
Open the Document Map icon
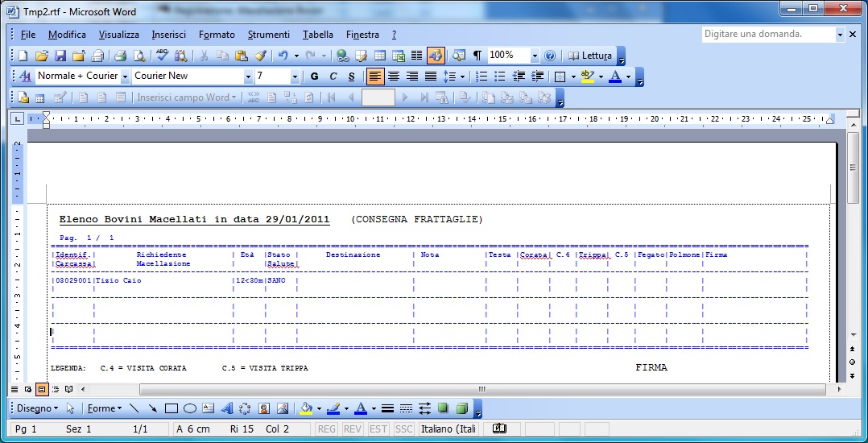pos(458,56)
